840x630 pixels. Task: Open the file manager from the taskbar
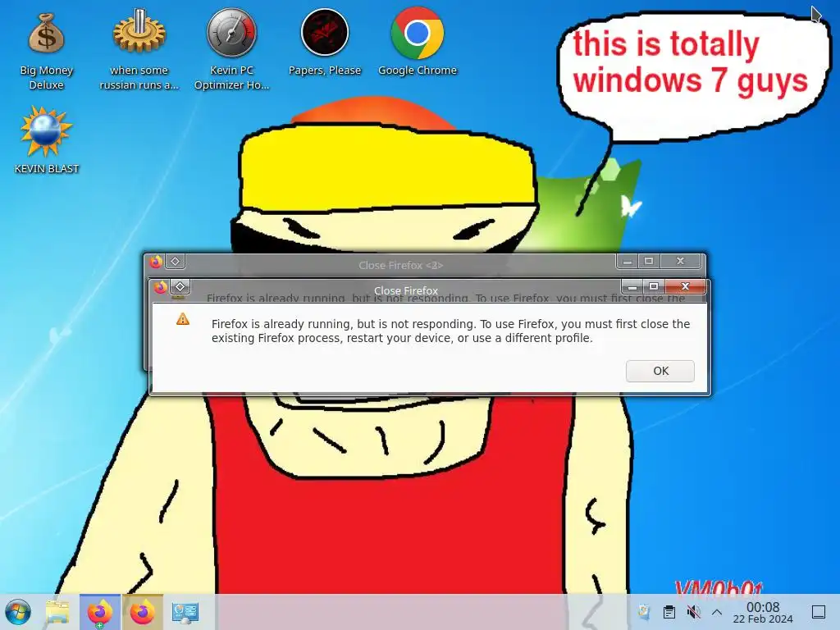click(x=57, y=612)
